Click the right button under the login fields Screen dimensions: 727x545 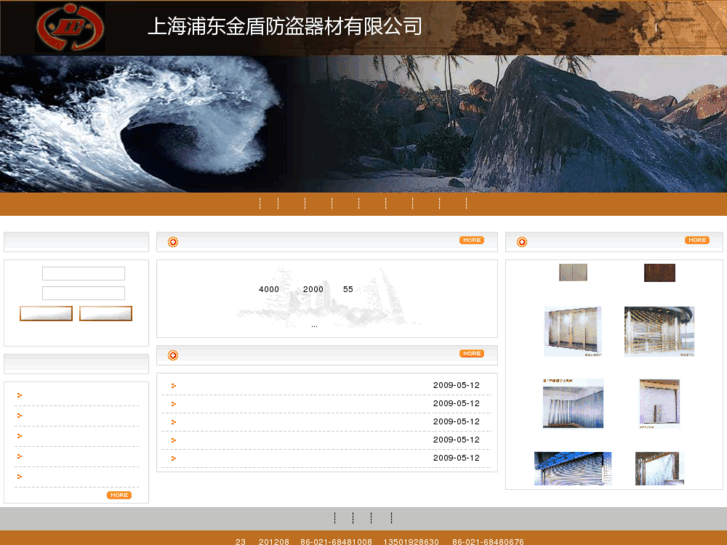(x=106, y=314)
